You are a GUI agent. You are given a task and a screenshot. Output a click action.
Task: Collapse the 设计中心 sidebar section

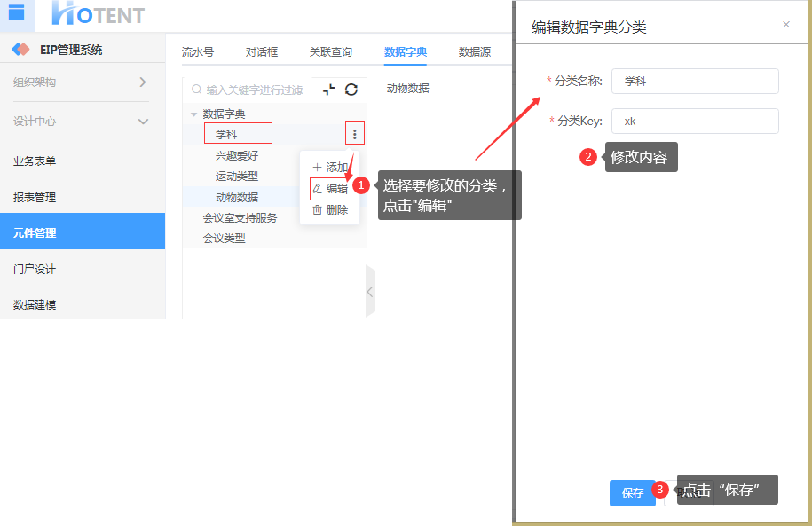(143, 122)
